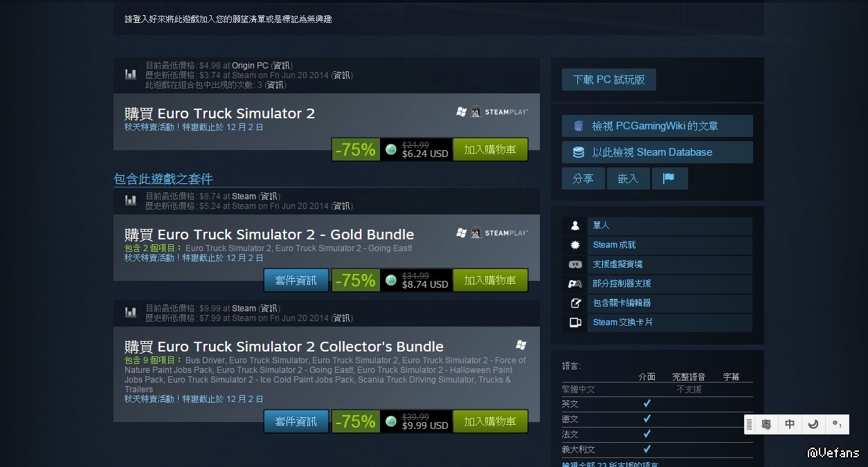Click price history chart icon above Collector's Bundle
This screenshot has height=467, width=868.
point(131,313)
